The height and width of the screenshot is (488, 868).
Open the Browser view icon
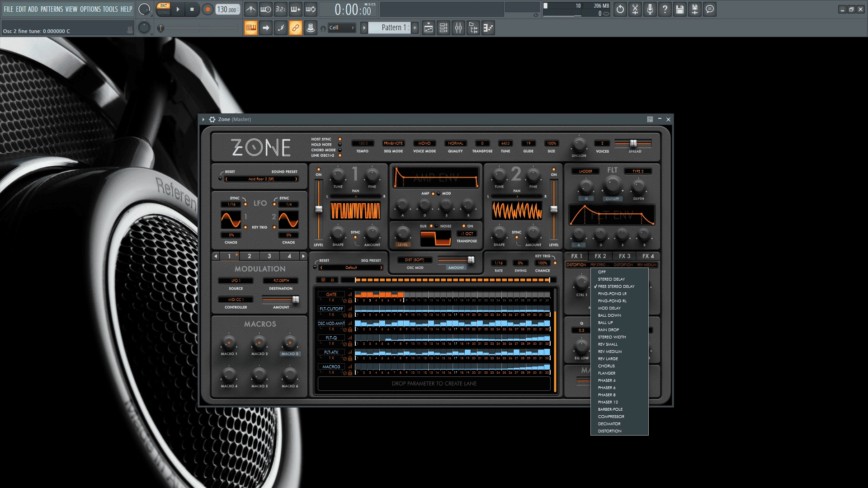[x=473, y=28]
